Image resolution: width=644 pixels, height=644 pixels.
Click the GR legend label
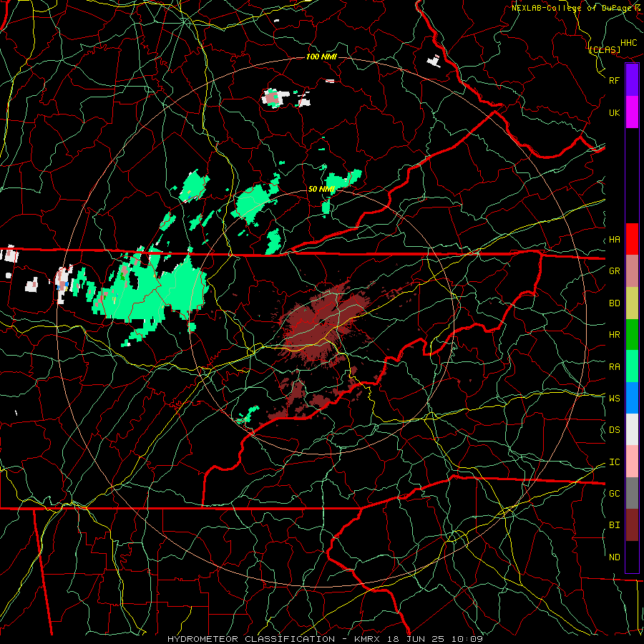tap(615, 271)
